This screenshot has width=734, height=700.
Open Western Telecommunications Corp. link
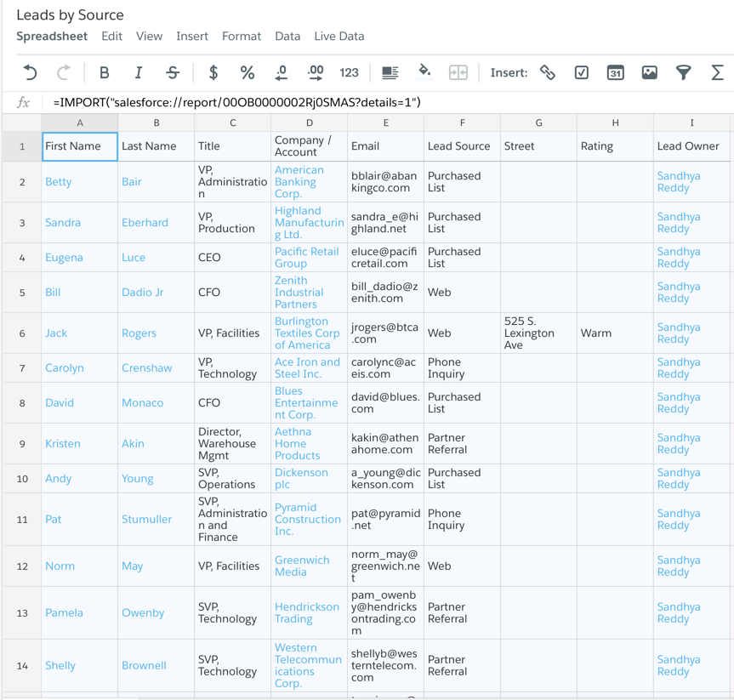point(308,665)
